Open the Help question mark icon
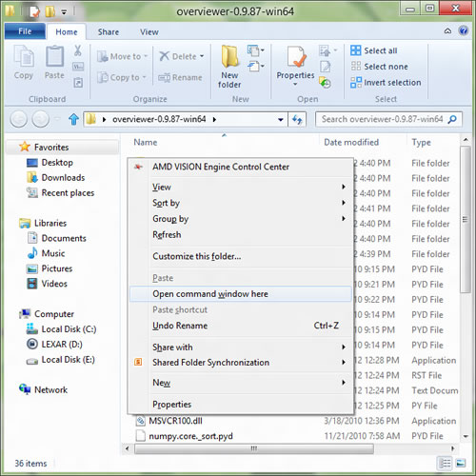Screen dimensions: 476x476 pos(464,30)
